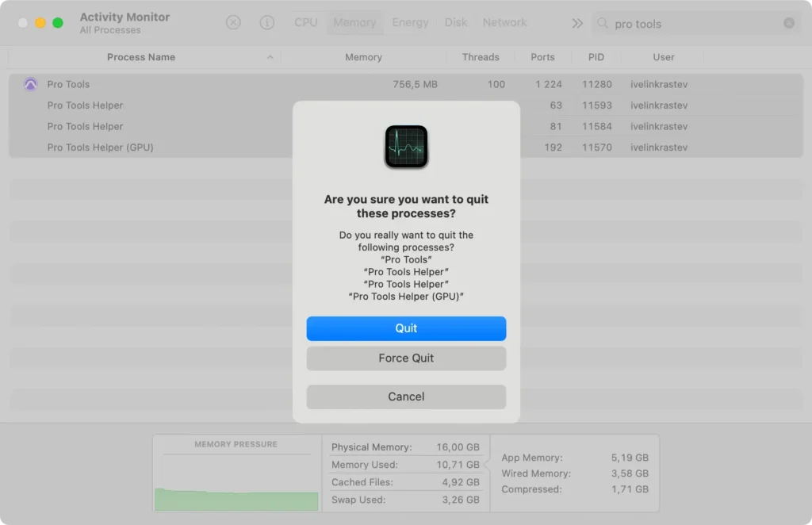812x525 pixels.
Task: Select the Pro Tools Helper row with PID 11593
Action: click(406, 105)
